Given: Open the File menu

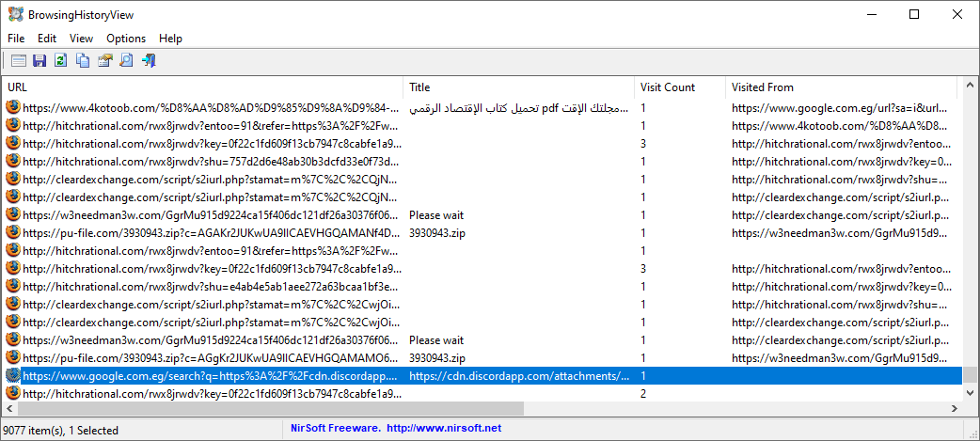Looking at the screenshot, I should point(16,39).
